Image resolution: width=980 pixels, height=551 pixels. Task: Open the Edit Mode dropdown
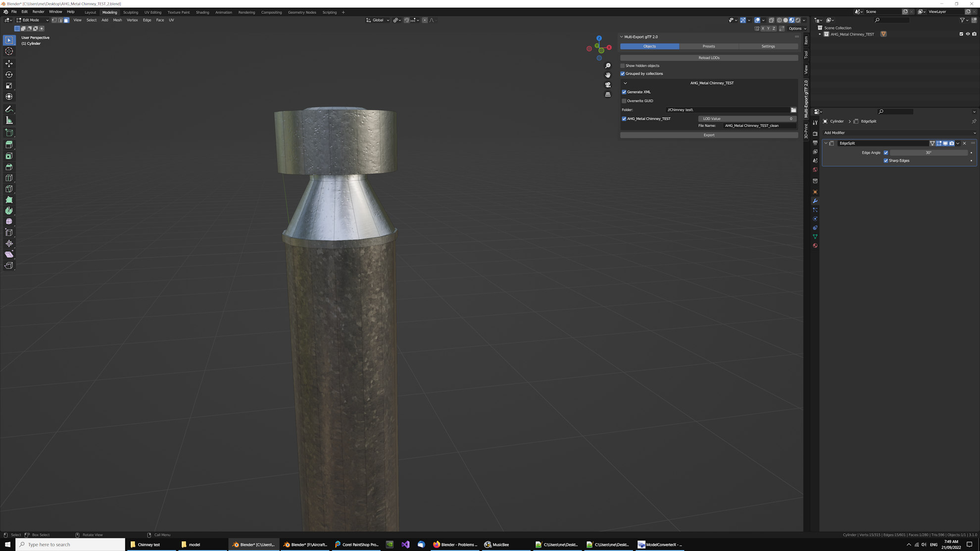[x=33, y=20]
